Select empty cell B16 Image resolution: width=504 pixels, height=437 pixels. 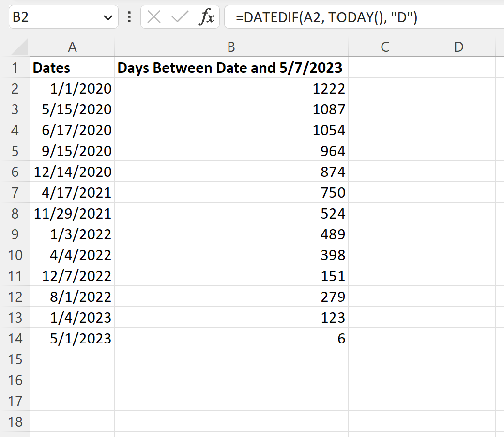click(231, 380)
